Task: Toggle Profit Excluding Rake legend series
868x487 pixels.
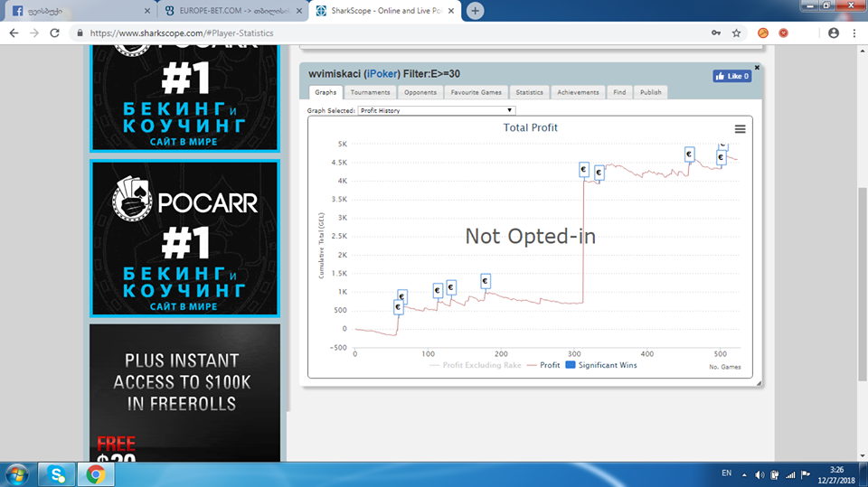Action: point(475,365)
